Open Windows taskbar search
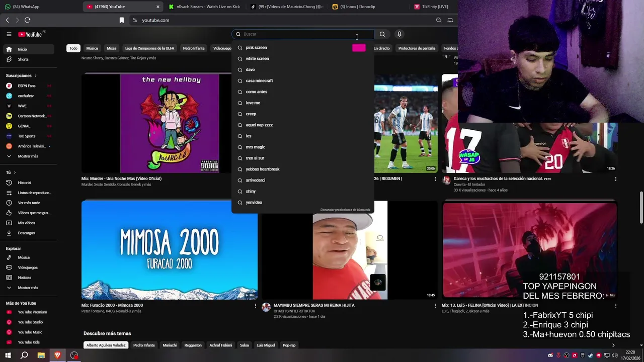 pyautogui.click(x=24, y=355)
